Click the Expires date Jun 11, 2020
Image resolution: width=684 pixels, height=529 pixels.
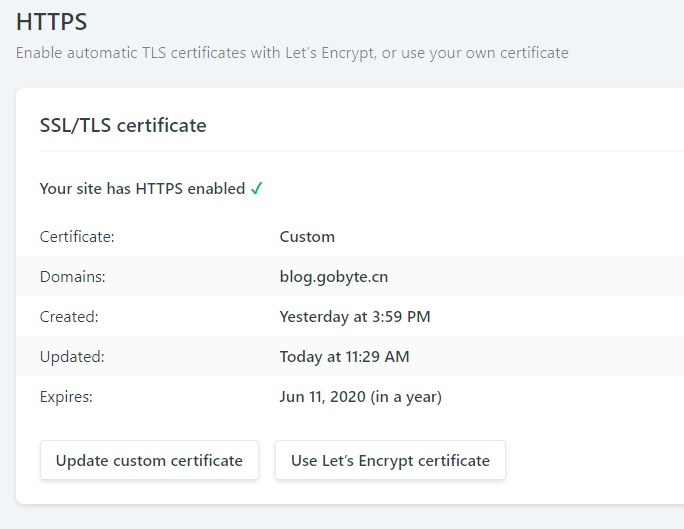click(322, 396)
